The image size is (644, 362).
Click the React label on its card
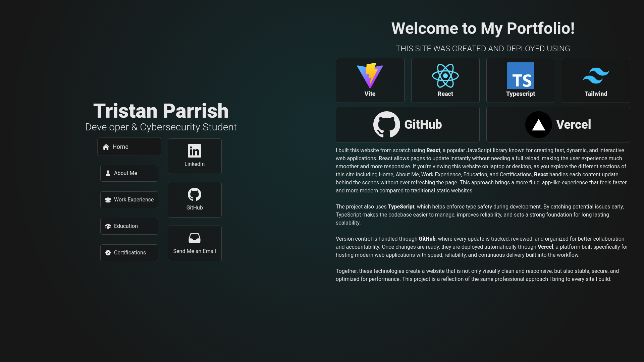tap(445, 94)
